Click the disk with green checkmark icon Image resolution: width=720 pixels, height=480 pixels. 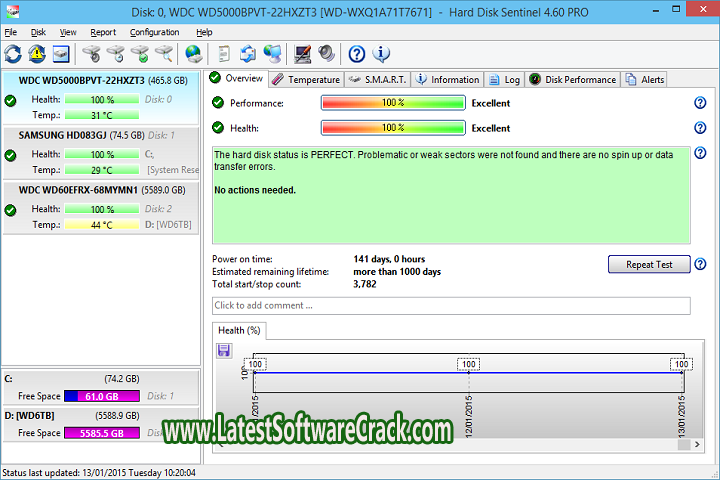140,54
